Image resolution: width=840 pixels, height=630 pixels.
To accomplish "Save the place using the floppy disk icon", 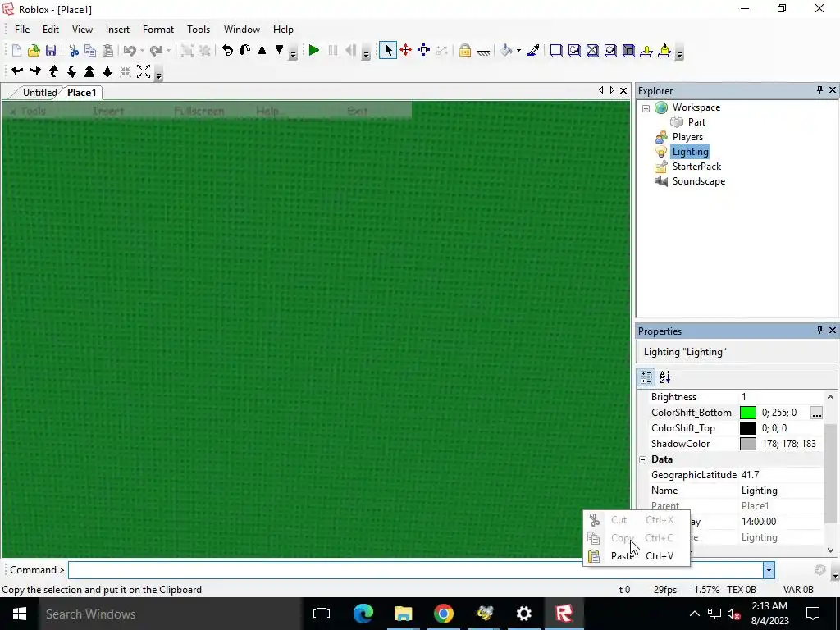I will pyautogui.click(x=50, y=50).
